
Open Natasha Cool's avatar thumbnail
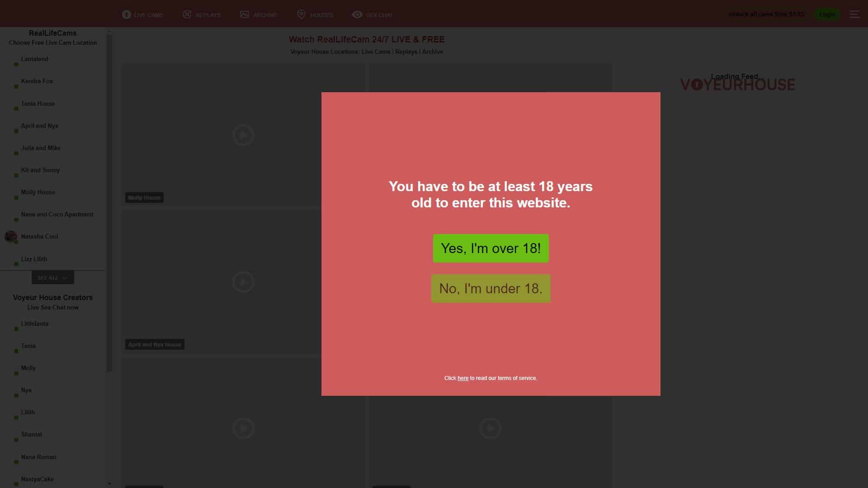point(10,236)
